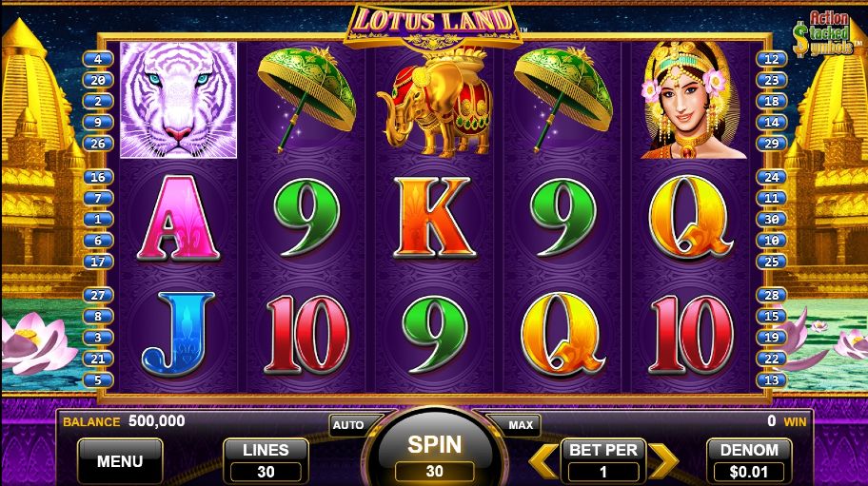The image size is (868, 486).
Task: Enable MAX bet
Action: 521,425
